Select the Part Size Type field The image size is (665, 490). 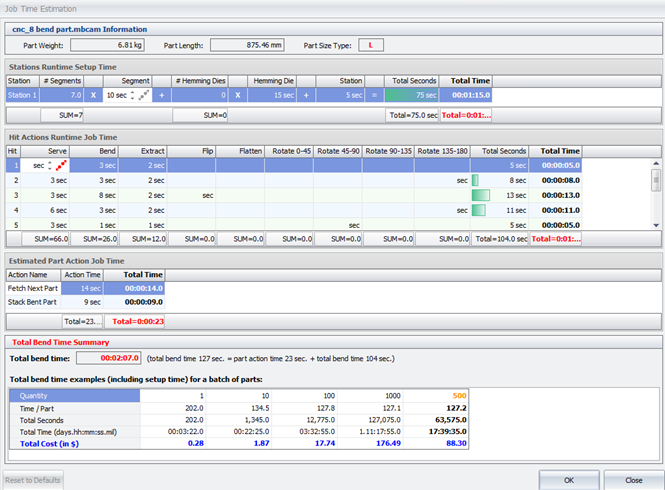(x=371, y=45)
